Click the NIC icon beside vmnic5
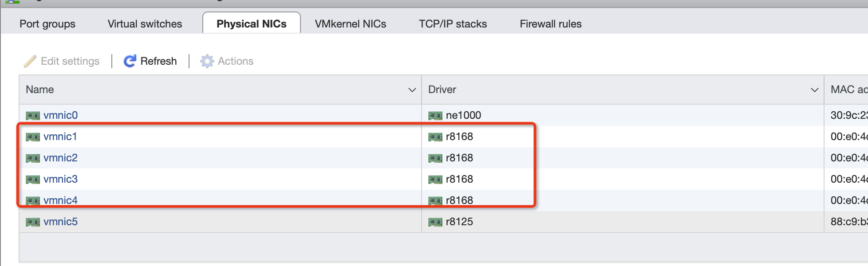Screen dimensions: 868x266 coord(33,222)
